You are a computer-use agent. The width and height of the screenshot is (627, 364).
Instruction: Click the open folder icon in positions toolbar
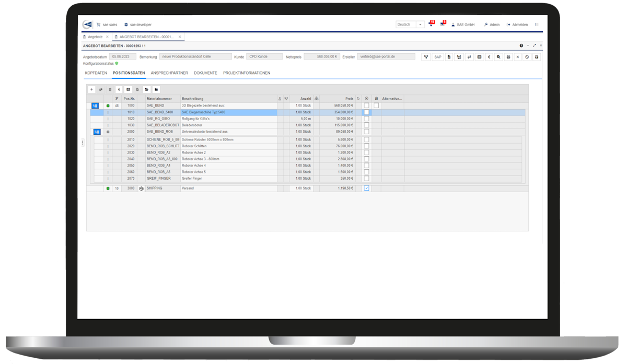147,89
